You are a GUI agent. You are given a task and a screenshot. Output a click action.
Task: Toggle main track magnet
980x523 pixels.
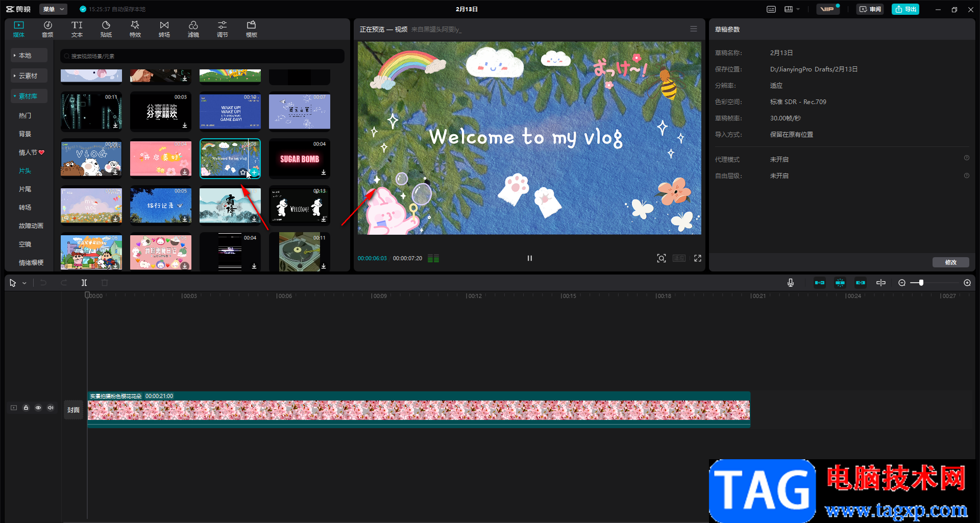tap(820, 283)
